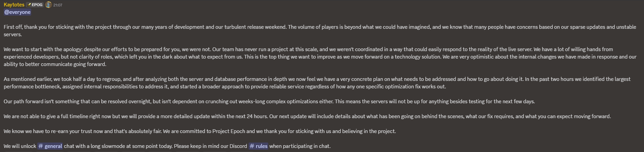Click the hourglass role icon beside username
Viewport: 644px width, 152px height.
[x=48, y=5]
